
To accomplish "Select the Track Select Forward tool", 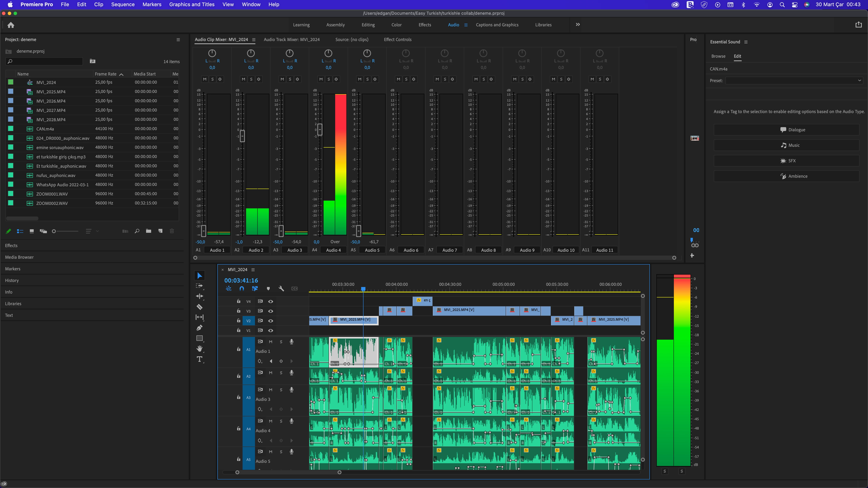I will point(200,286).
